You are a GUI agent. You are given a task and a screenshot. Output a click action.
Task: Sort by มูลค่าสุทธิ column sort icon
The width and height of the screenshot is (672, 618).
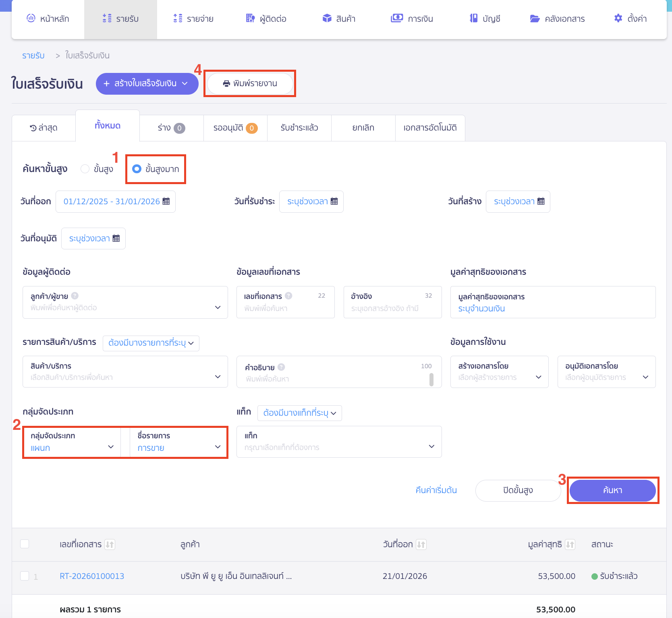570,545
